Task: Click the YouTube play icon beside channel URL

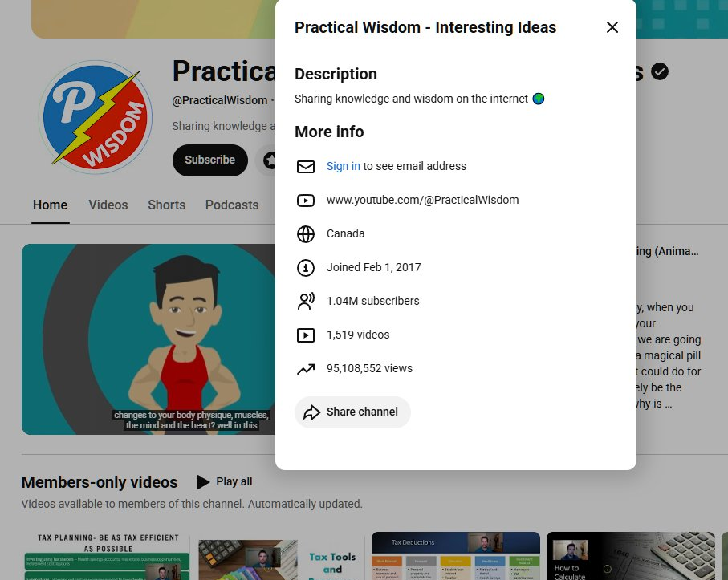Action: click(x=306, y=201)
